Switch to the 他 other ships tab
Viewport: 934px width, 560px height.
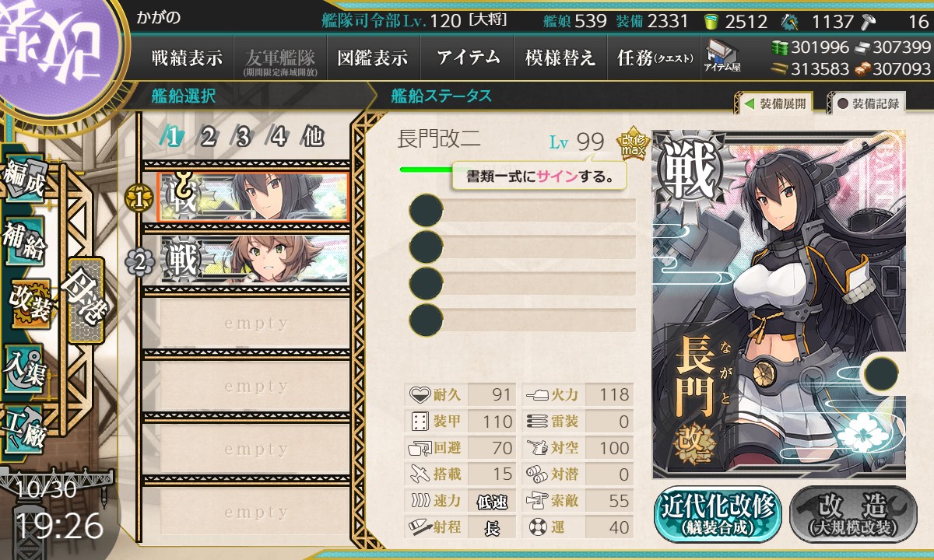[x=312, y=138]
